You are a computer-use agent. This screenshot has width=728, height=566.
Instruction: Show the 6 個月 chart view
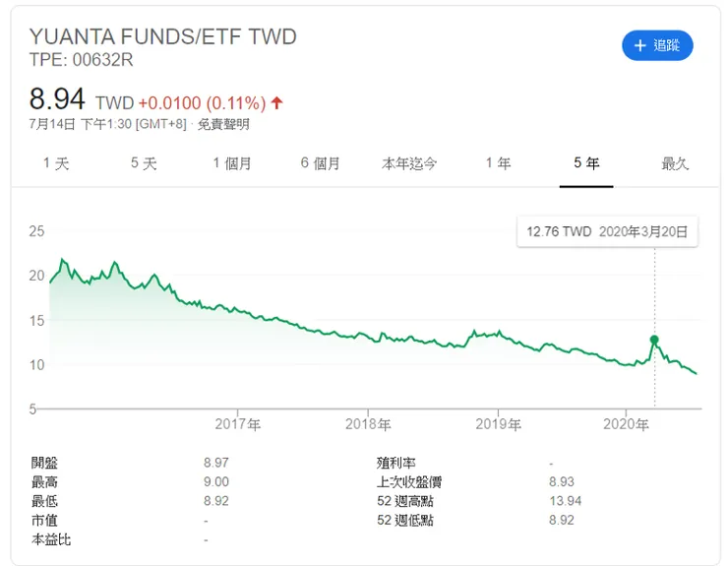point(321,163)
